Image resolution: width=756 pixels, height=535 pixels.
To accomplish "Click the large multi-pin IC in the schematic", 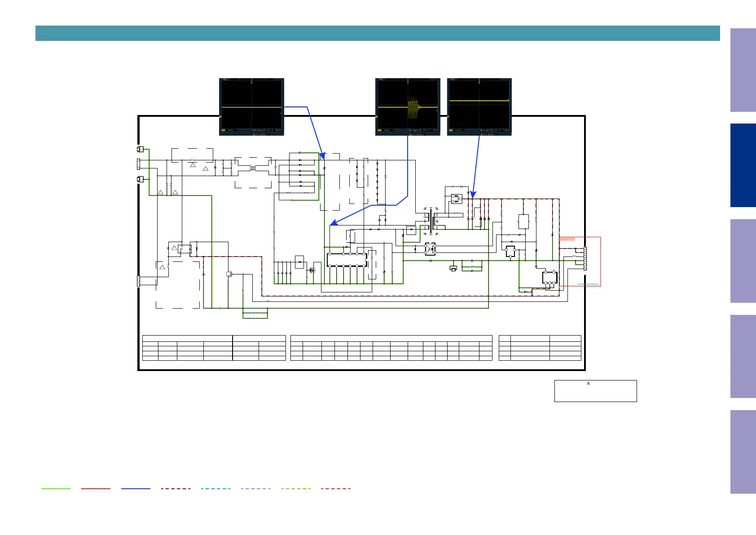I will (347, 260).
